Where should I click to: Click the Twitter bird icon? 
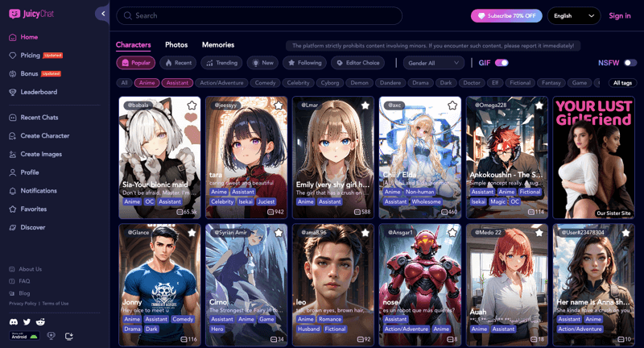(27, 321)
